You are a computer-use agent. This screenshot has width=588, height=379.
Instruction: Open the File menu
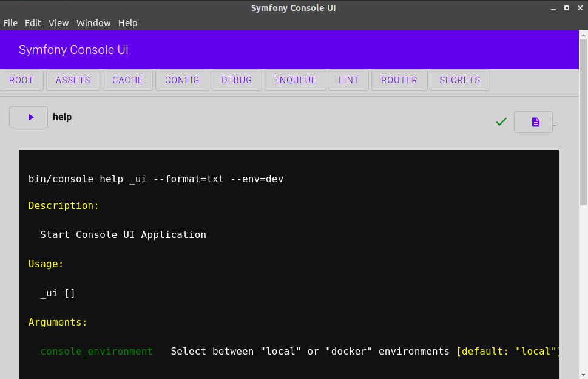tap(10, 23)
